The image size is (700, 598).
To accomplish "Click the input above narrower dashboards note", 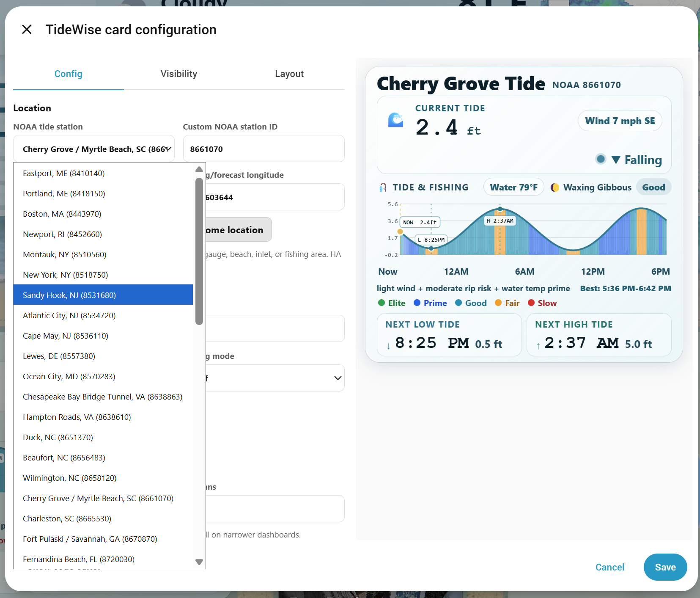I will 275,509.
